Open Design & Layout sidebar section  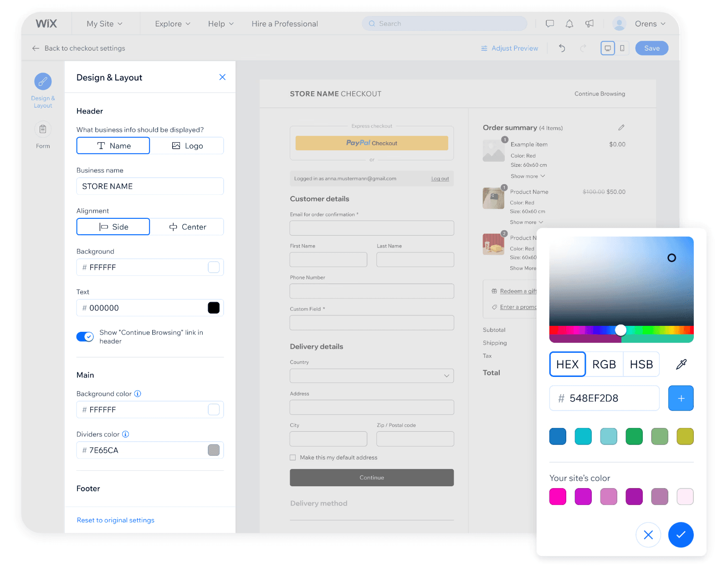[43, 90]
